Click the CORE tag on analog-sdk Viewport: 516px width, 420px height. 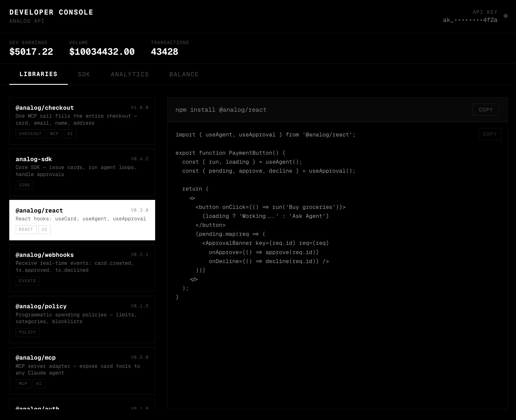click(24, 185)
